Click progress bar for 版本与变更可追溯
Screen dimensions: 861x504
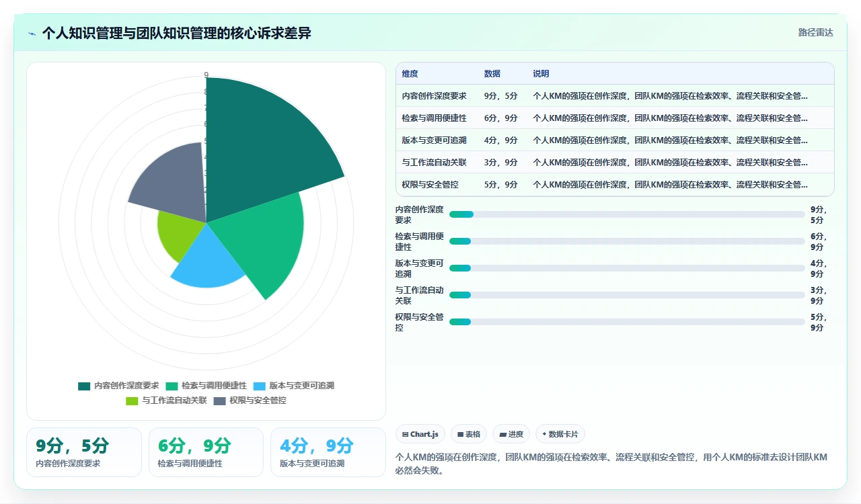click(x=627, y=268)
